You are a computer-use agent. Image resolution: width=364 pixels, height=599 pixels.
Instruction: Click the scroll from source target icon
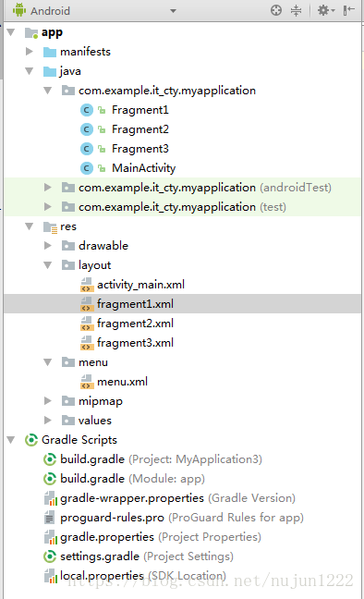click(x=275, y=10)
